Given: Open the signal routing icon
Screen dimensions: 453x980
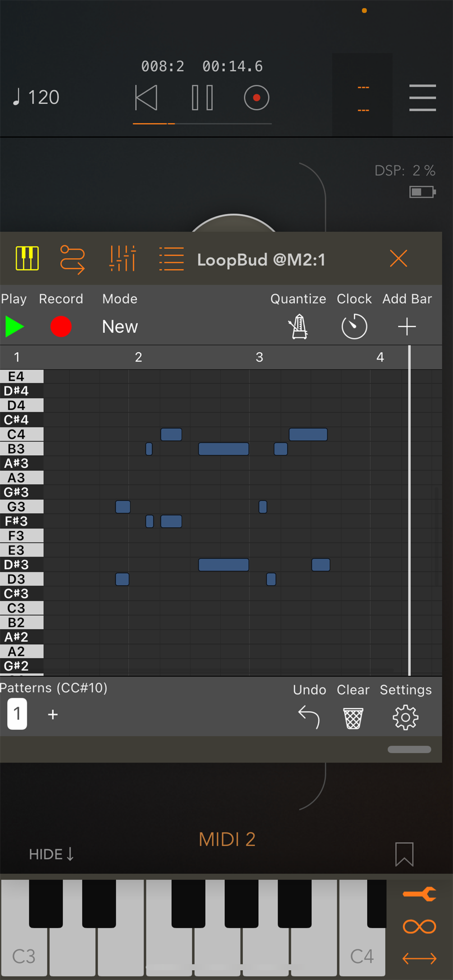Looking at the screenshot, I should pyautogui.click(x=73, y=259).
